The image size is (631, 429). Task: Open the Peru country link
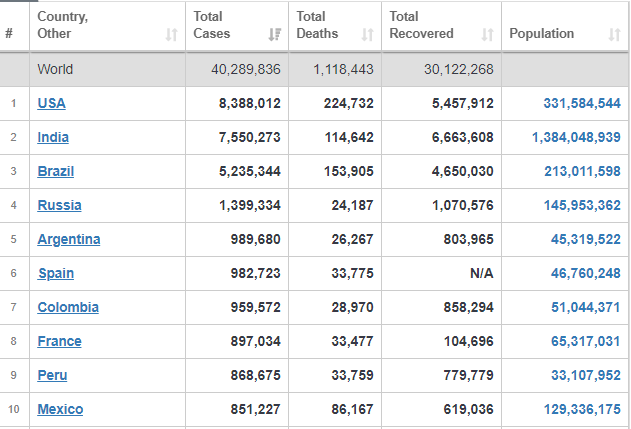tap(52, 375)
